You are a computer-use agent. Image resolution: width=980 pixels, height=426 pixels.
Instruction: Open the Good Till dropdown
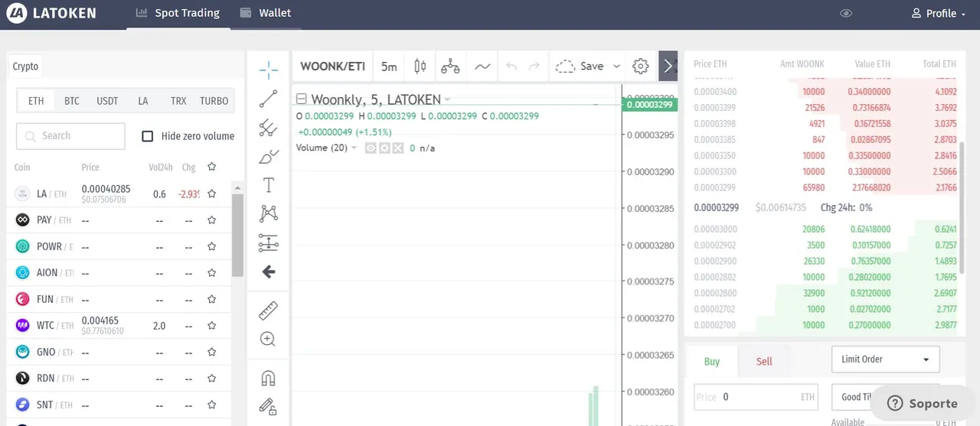click(886, 397)
